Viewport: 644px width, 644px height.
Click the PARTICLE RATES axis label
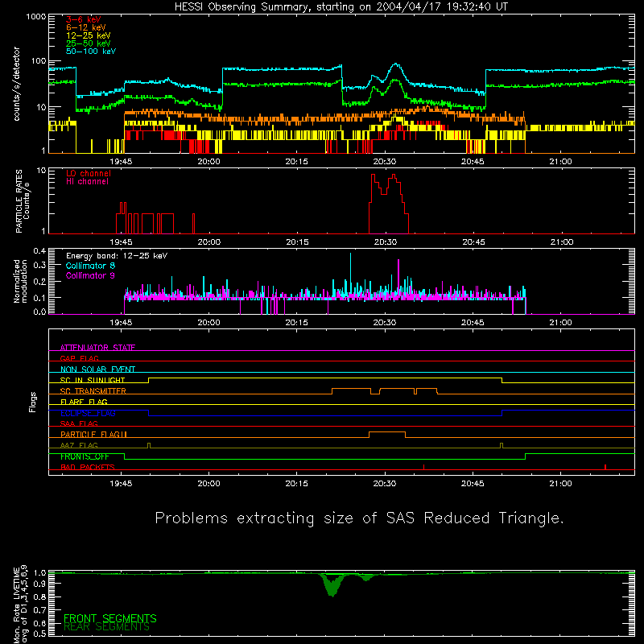click(23, 201)
